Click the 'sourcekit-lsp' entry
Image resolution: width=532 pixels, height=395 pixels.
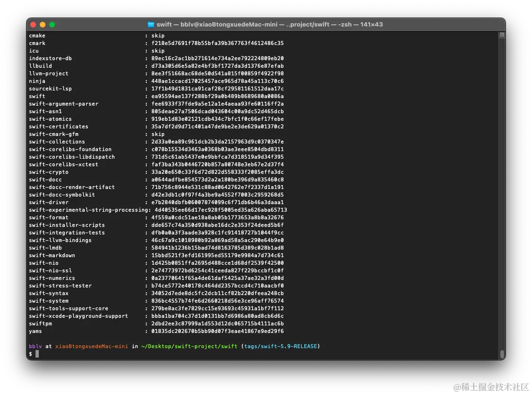pos(50,89)
